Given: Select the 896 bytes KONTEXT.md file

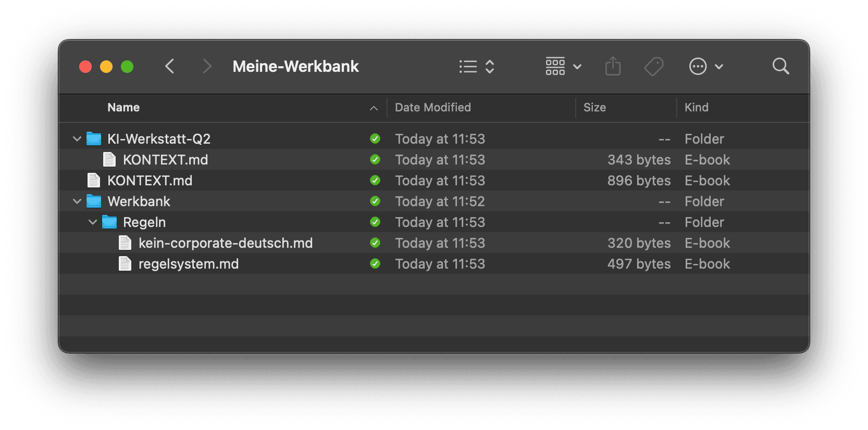Looking at the screenshot, I should [x=434, y=181].
